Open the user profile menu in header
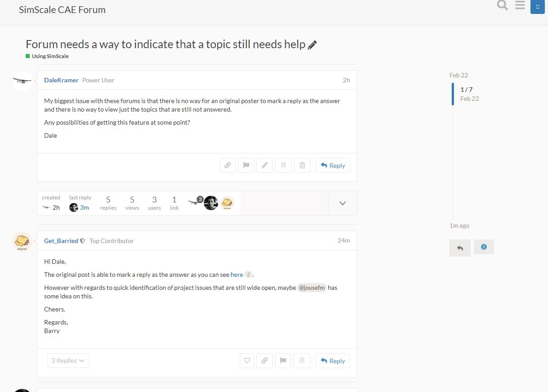The height and width of the screenshot is (392, 548). point(538,7)
